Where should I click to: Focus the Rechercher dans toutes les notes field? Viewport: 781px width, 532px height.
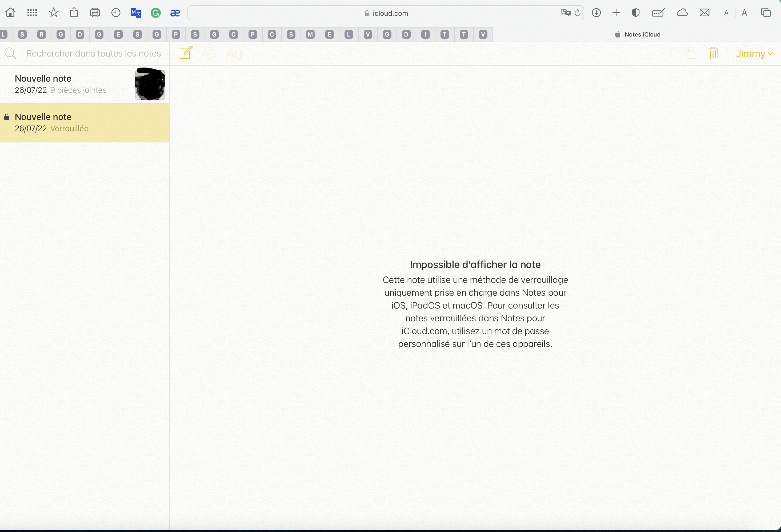tap(93, 53)
